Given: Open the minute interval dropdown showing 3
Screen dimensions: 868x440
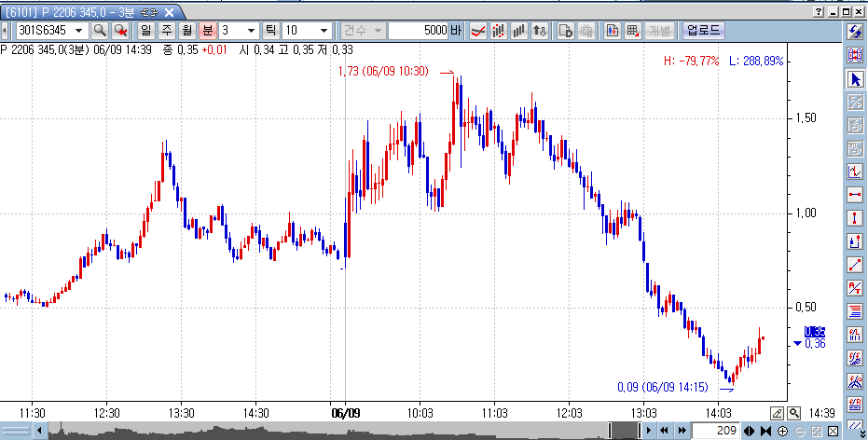Looking at the screenshot, I should click(249, 31).
